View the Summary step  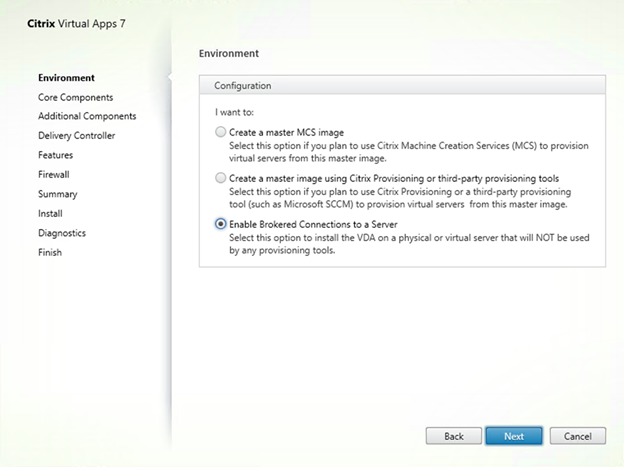point(58,194)
